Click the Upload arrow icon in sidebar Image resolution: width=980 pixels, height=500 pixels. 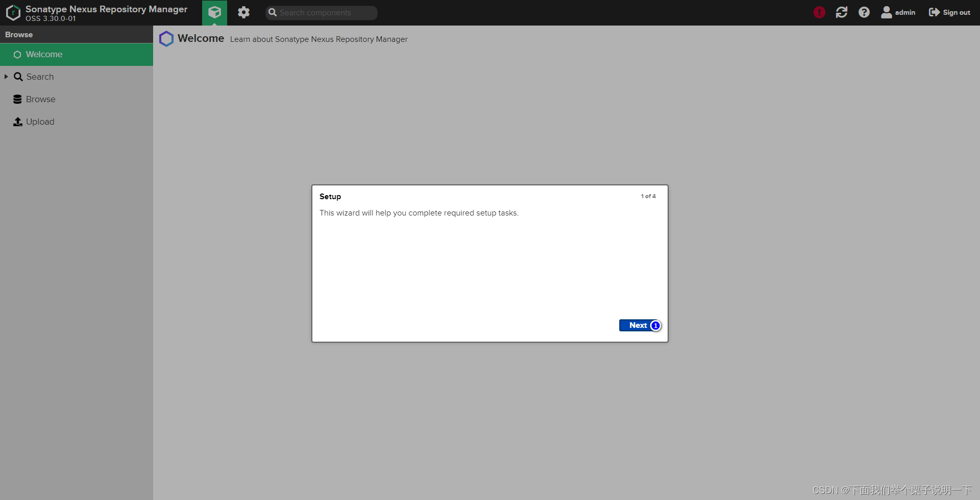click(x=18, y=122)
